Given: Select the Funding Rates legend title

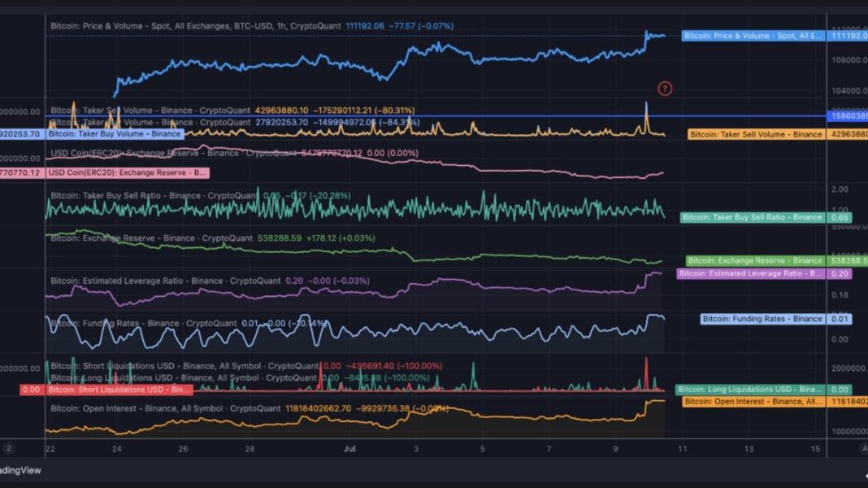Looking at the screenshot, I should coord(144,324).
